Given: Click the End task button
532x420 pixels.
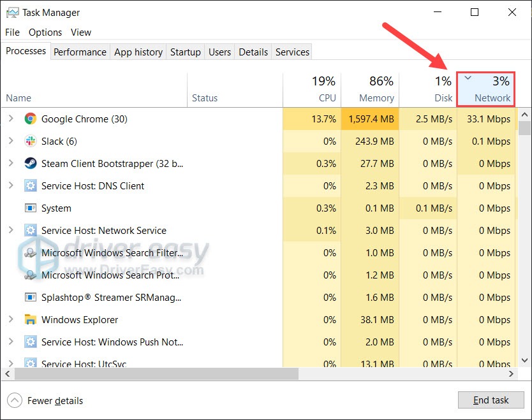Looking at the screenshot, I should 491,400.
